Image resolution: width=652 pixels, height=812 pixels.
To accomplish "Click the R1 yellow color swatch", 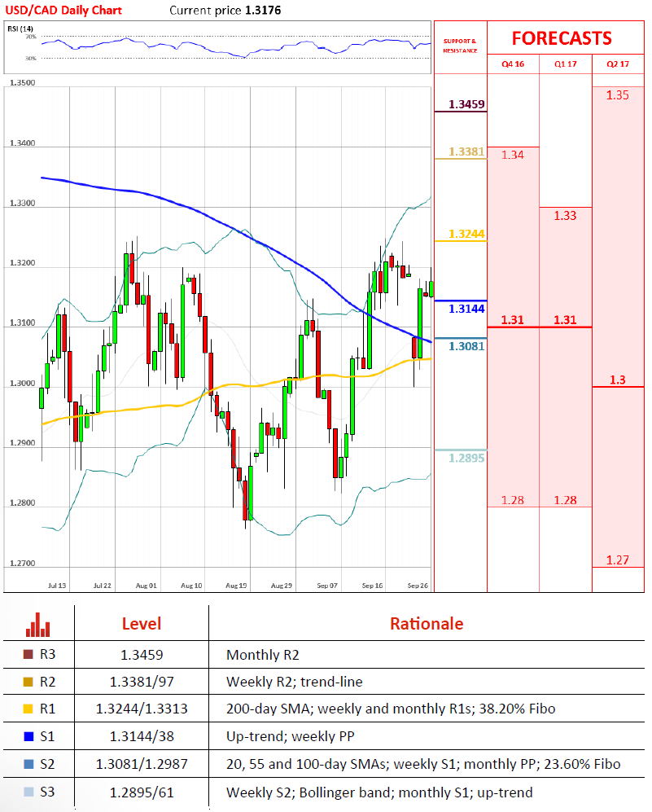I will pyautogui.click(x=28, y=709).
